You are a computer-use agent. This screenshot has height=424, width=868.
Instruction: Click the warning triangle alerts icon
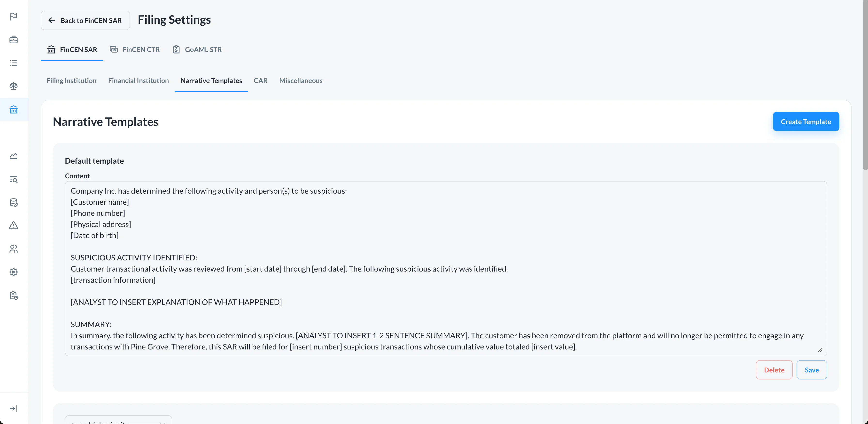click(x=14, y=226)
